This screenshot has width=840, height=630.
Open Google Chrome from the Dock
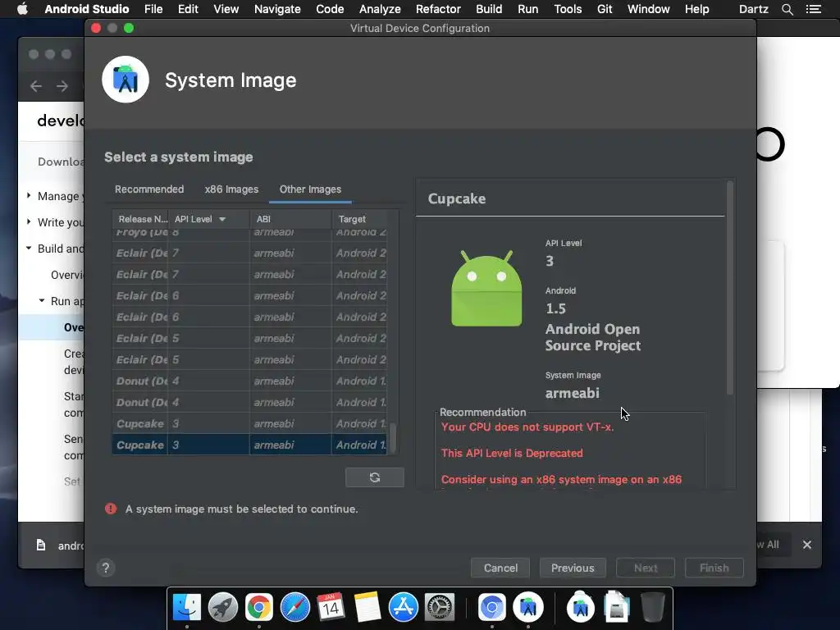pyautogui.click(x=258, y=608)
